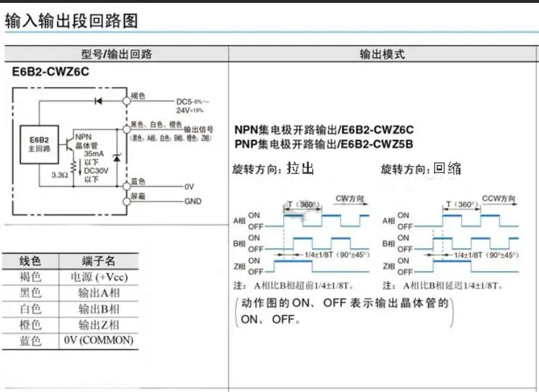This screenshot has height=392, width=539.
Task: Click the B相 label in the CCW chart
Action: (389, 243)
